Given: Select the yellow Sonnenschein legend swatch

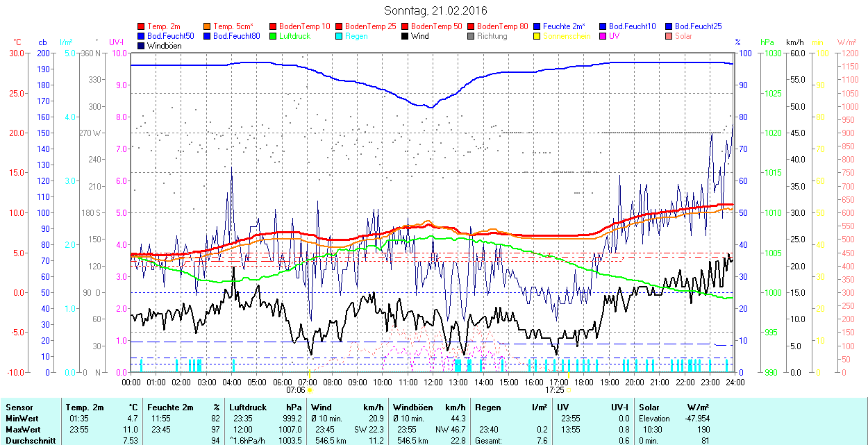Looking at the screenshot, I should click(537, 36).
